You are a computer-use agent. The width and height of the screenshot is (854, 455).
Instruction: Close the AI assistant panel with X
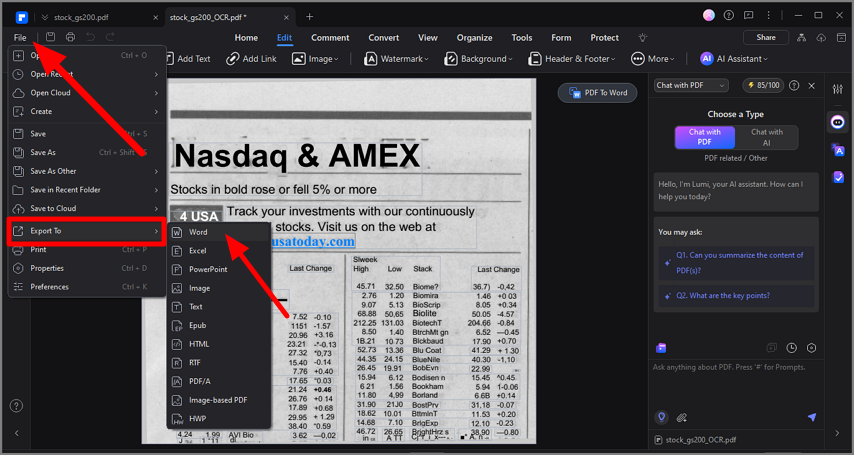point(812,86)
